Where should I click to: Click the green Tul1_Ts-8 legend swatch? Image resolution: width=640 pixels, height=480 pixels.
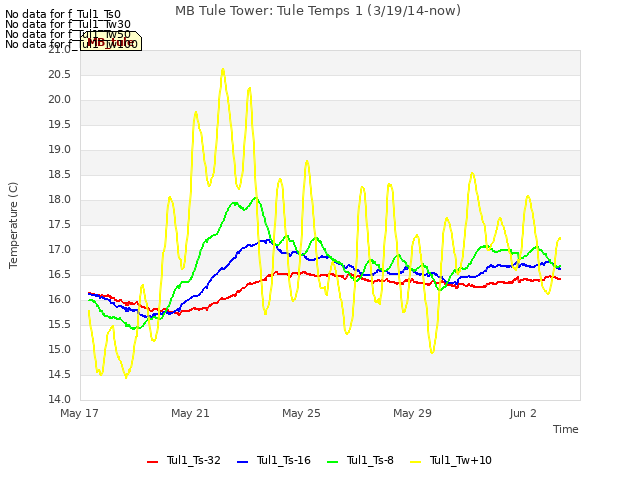(333, 462)
